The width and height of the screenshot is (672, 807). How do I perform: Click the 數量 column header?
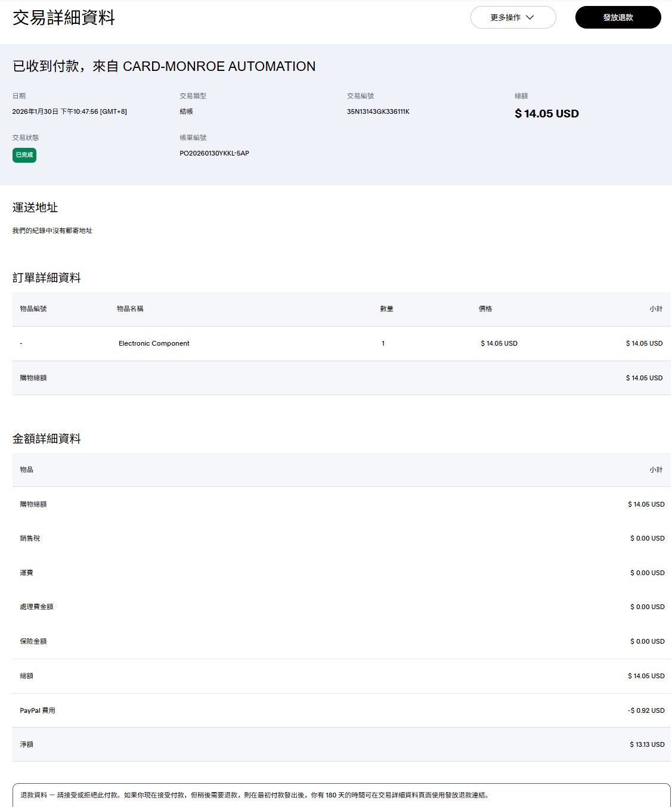click(x=386, y=309)
